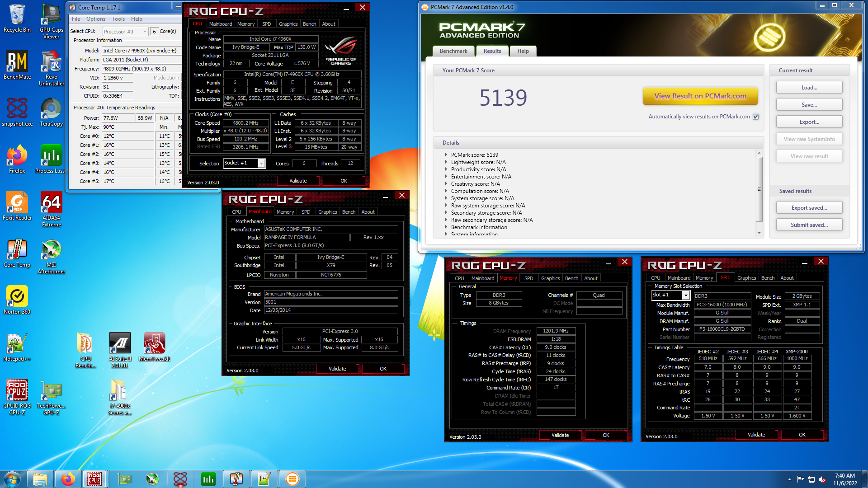This screenshot has height=488, width=868.
Task: Click Load... button in PCMark
Action: [809, 88]
